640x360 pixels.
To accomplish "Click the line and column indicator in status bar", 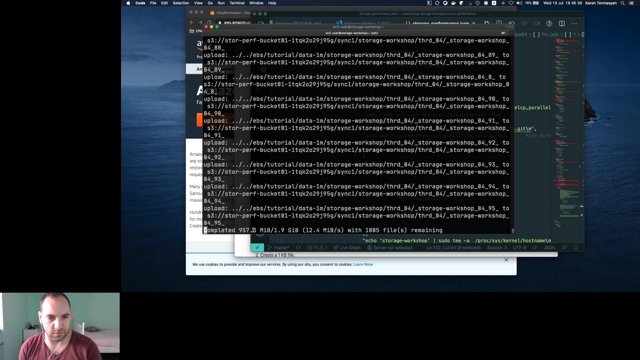I will click(453, 247).
